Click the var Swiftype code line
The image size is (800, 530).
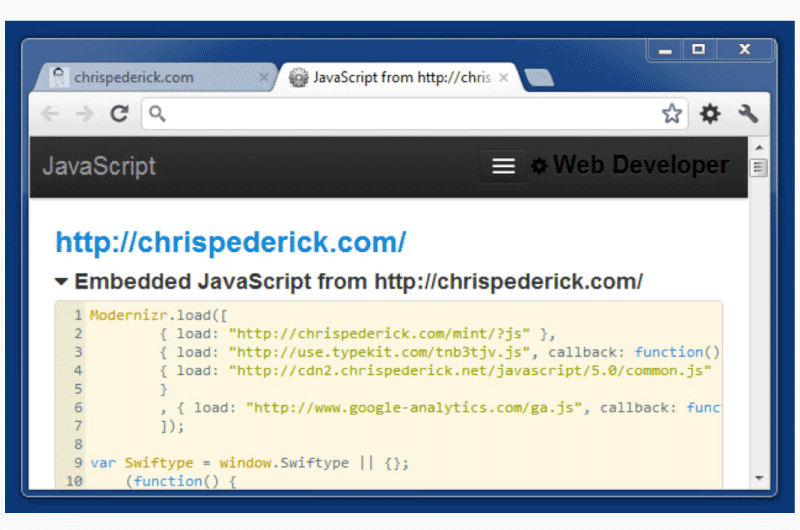click(x=249, y=463)
